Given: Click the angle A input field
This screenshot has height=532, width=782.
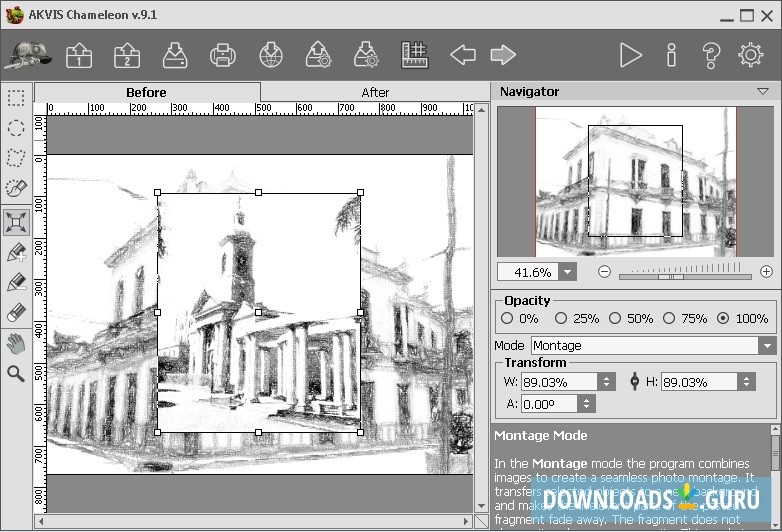Looking at the screenshot, I should coord(548,404).
